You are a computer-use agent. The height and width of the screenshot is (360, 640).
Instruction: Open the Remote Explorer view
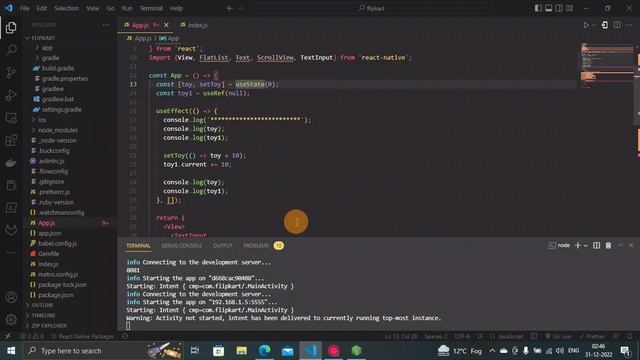pyautogui.click(x=11, y=118)
